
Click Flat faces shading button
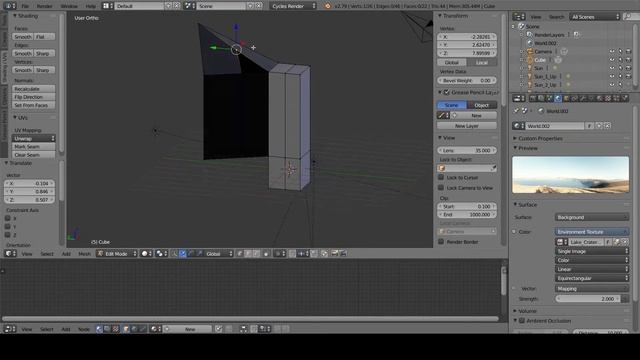point(44,37)
